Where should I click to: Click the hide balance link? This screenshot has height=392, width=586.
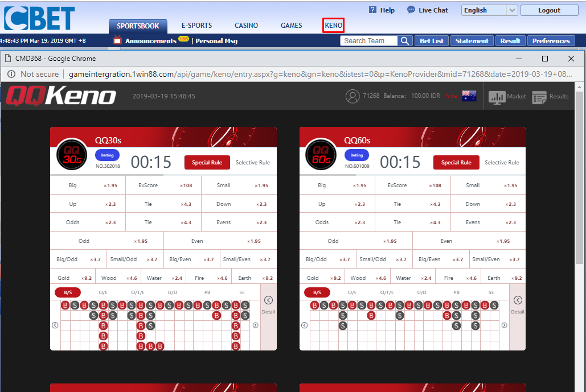tap(451, 96)
